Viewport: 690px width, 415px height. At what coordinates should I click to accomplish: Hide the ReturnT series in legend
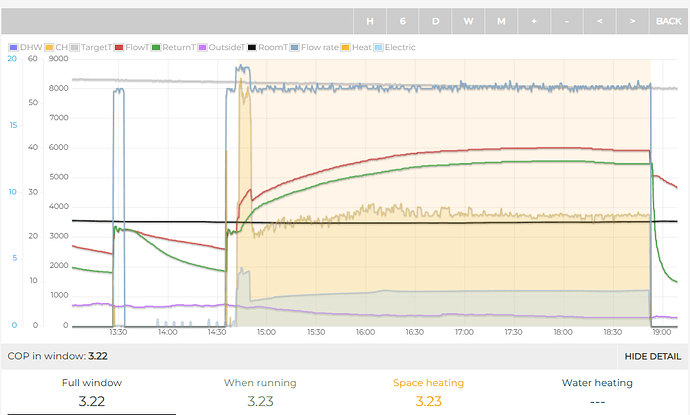point(178,47)
